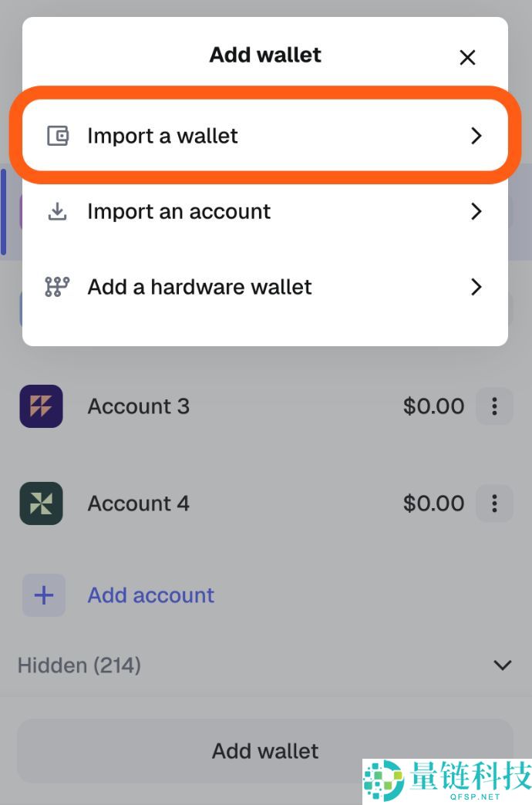Click the chevron on Import an account
Screen dimensions: 532x805
point(476,211)
